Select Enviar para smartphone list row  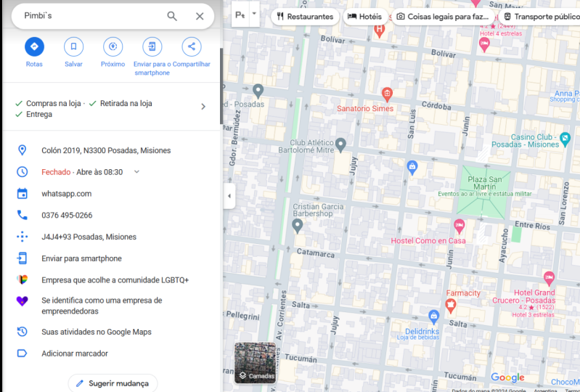(111, 258)
